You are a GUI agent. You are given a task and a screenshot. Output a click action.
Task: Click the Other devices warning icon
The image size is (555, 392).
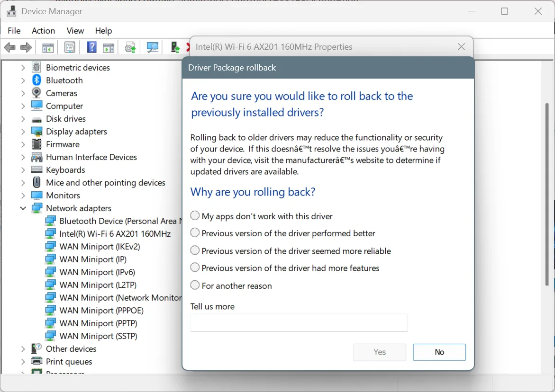[36, 348]
